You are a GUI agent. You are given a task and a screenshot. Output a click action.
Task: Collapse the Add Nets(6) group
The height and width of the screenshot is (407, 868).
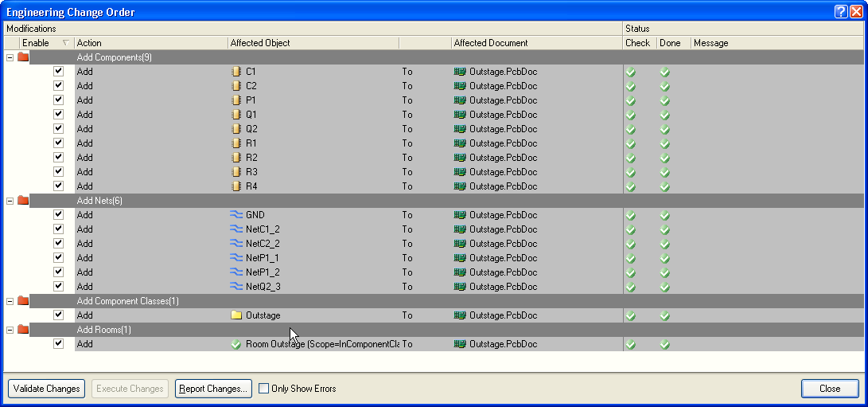coord(10,201)
